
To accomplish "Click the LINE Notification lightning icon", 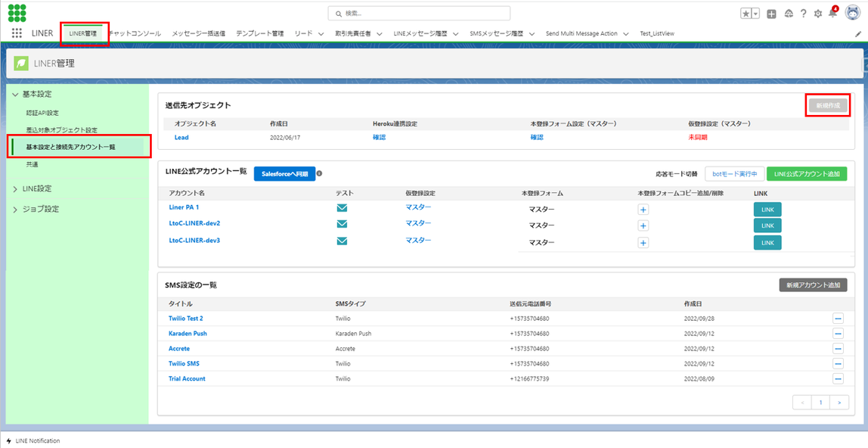I will pos(8,440).
